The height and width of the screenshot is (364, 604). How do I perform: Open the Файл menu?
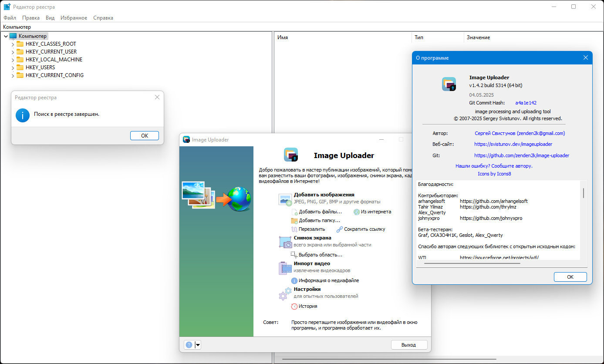[x=10, y=18]
